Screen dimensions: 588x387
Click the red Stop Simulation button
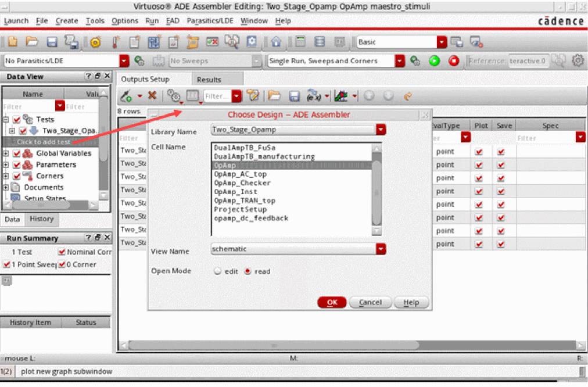coord(454,61)
